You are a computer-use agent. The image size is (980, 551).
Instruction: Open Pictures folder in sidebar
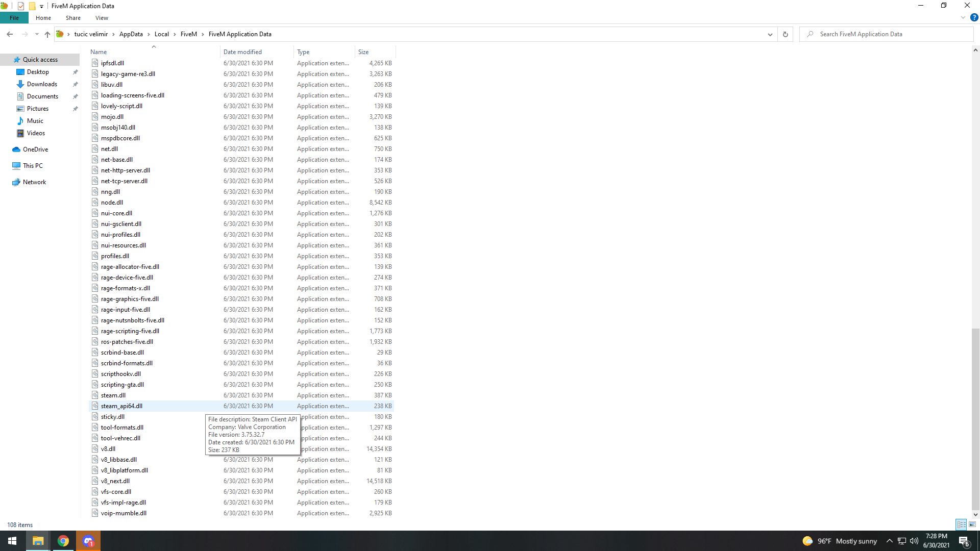(38, 109)
